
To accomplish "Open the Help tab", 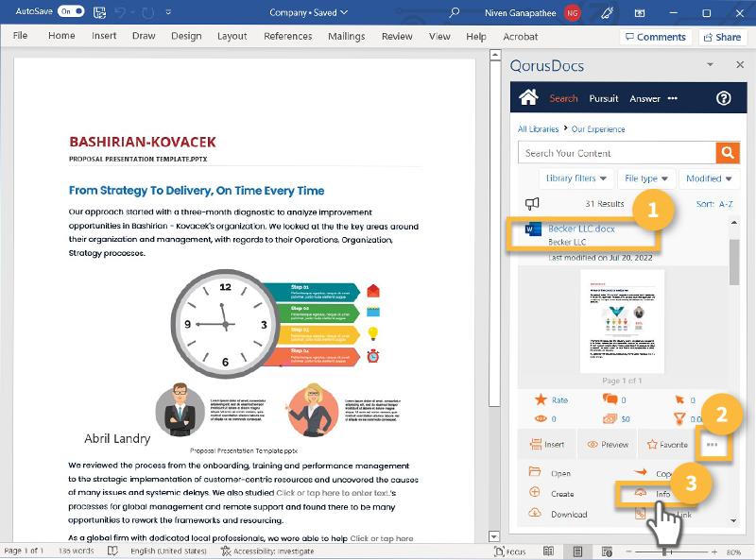I will point(476,37).
